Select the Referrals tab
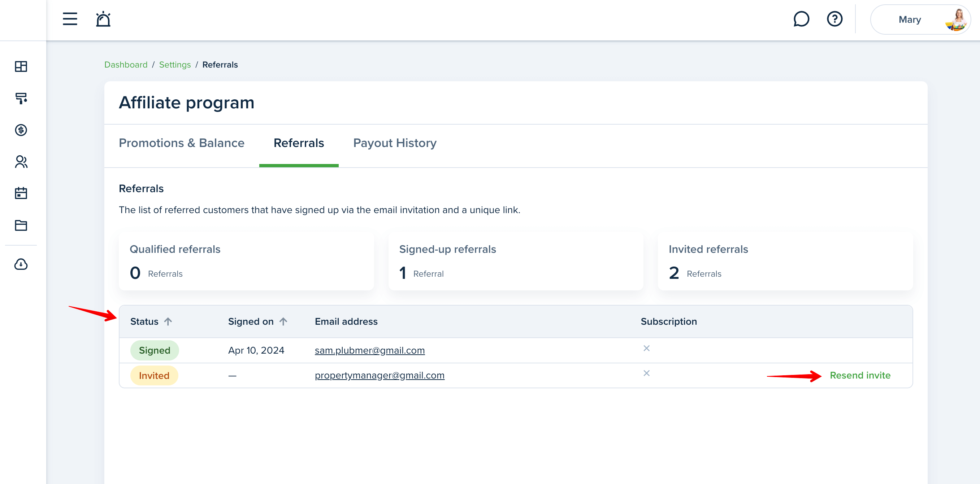The image size is (980, 484). pos(299,143)
